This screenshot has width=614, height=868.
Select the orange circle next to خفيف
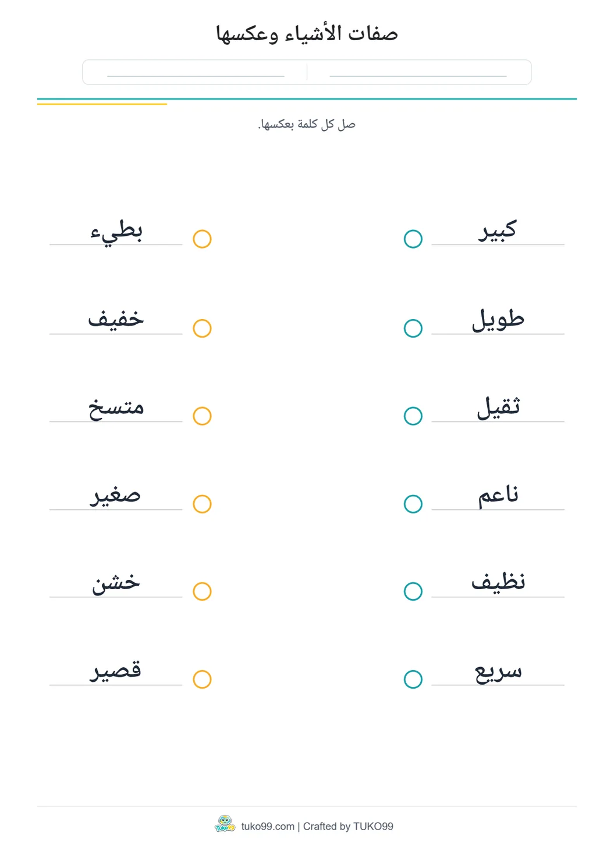[x=202, y=328]
